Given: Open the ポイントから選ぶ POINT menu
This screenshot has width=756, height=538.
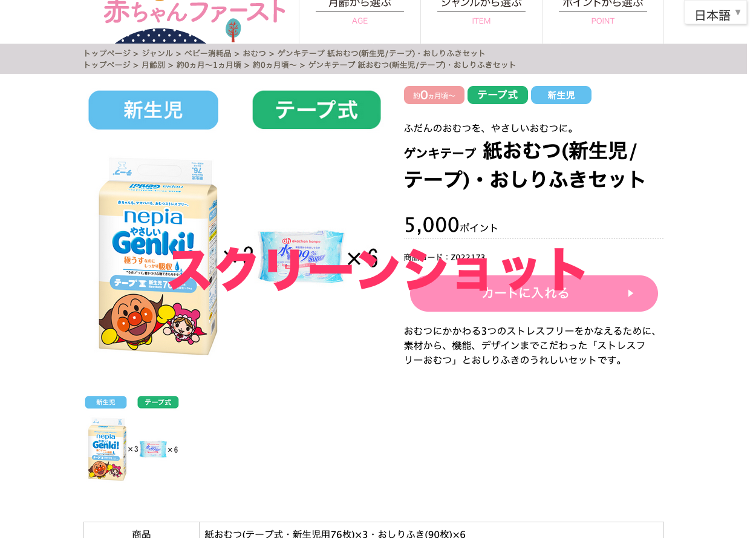Looking at the screenshot, I should 603,12.
